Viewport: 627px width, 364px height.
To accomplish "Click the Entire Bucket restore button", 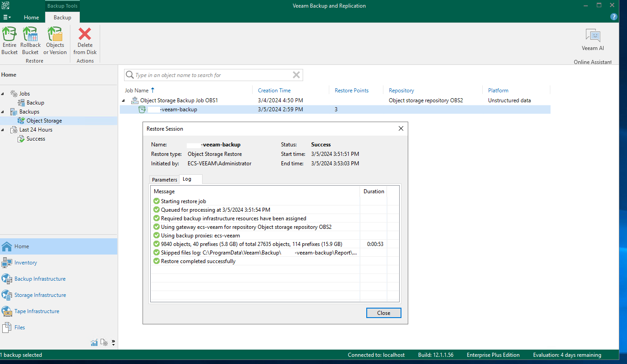I will tap(9, 41).
